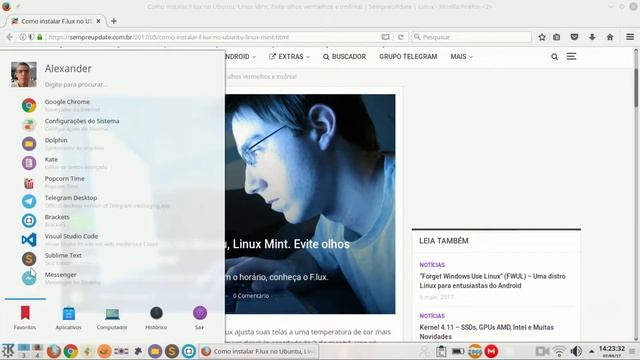View site info icon beside the URL
The height and width of the screenshot is (360, 640).
(x=23, y=37)
